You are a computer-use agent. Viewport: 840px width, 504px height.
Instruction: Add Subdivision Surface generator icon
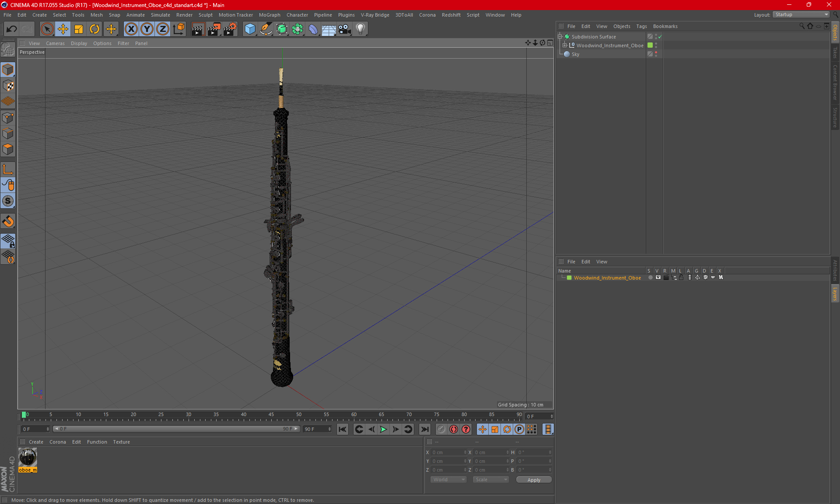pos(282,29)
